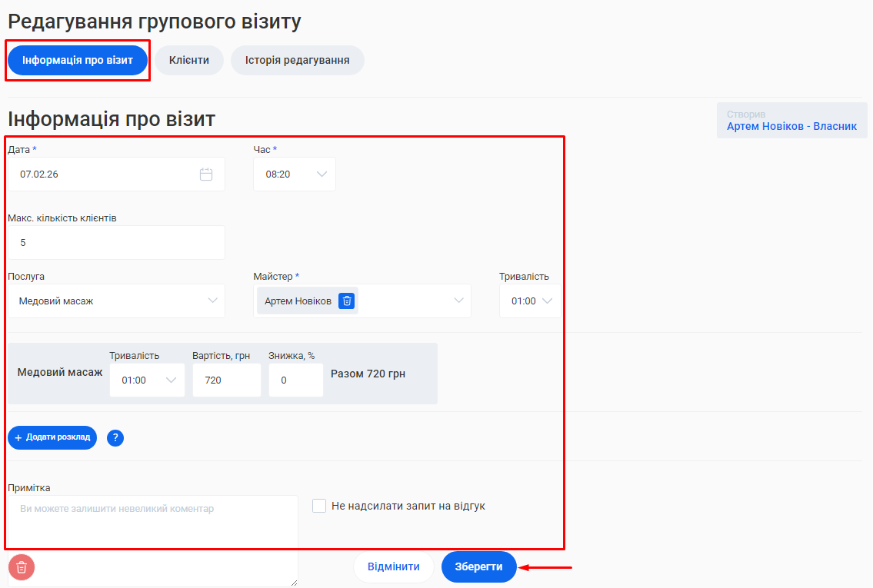Open the Історія редагування tab
The height and width of the screenshot is (588, 873).
(x=297, y=60)
